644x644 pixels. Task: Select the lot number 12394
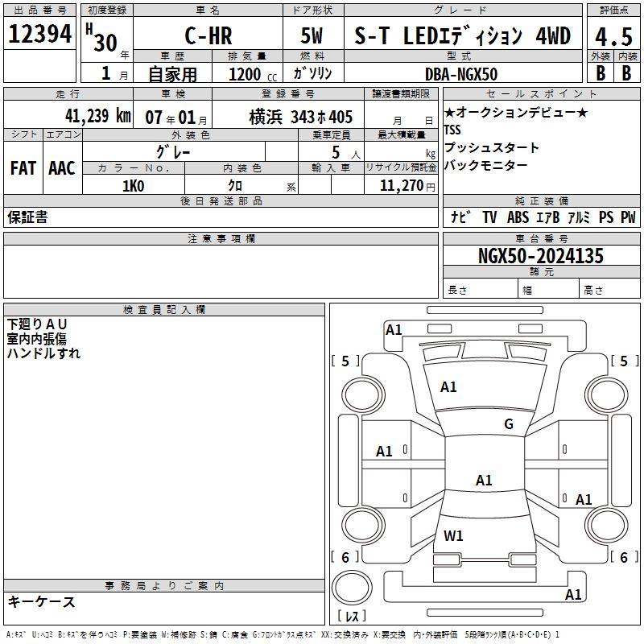(x=40, y=35)
